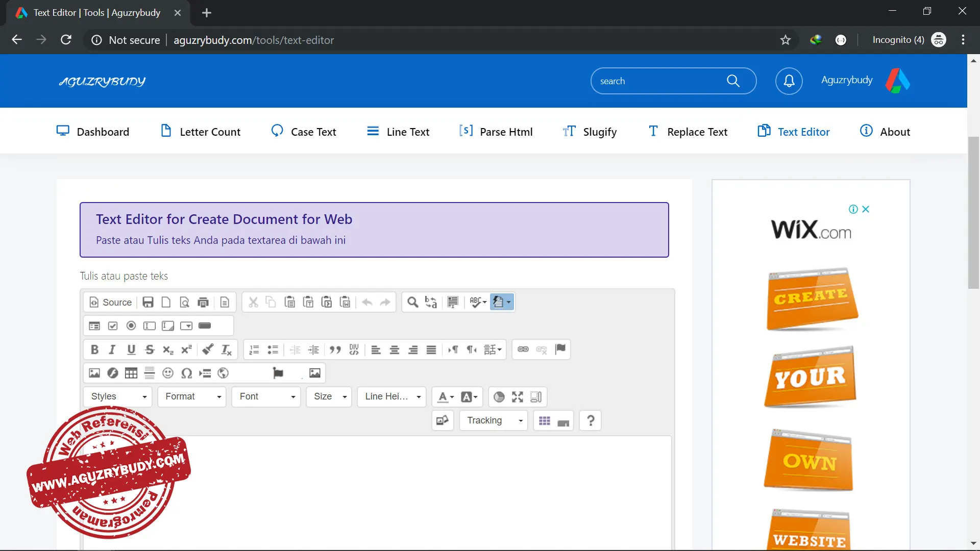Click the Anchor flag icon next to link icons
Screen dimensions: 980x551
(x=560, y=349)
